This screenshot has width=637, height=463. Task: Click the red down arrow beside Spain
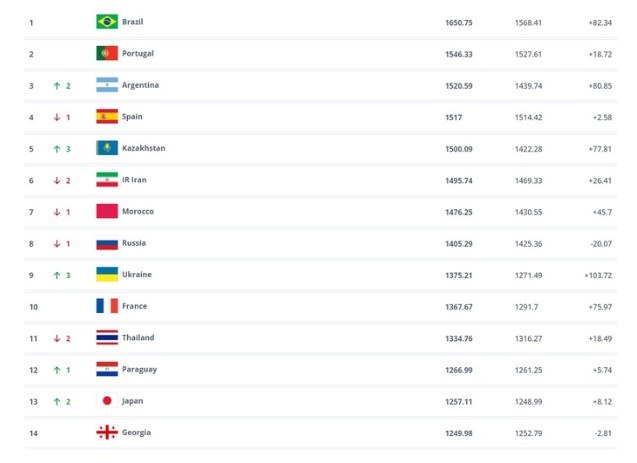click(x=57, y=117)
